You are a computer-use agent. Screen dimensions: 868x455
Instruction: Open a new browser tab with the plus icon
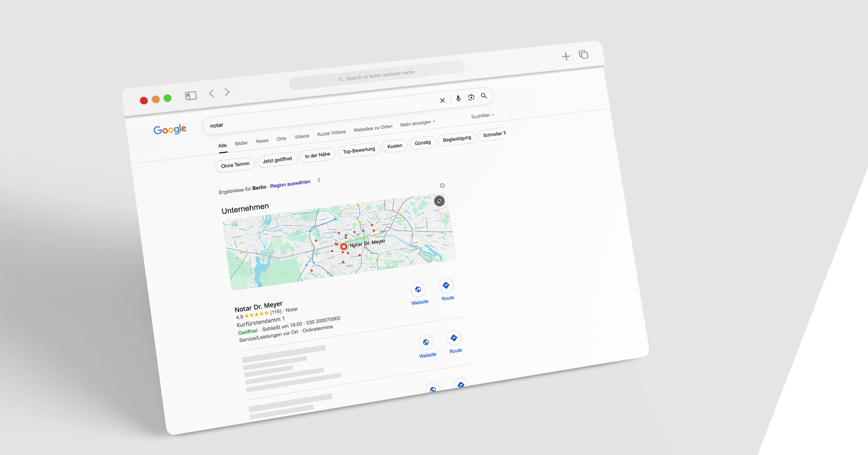pos(566,56)
